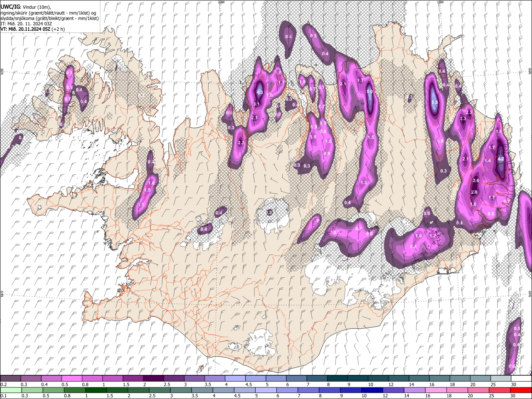Click the 'slydda/snjókoma' legend description line
This screenshot has width=532, height=399.
click(x=49, y=18)
